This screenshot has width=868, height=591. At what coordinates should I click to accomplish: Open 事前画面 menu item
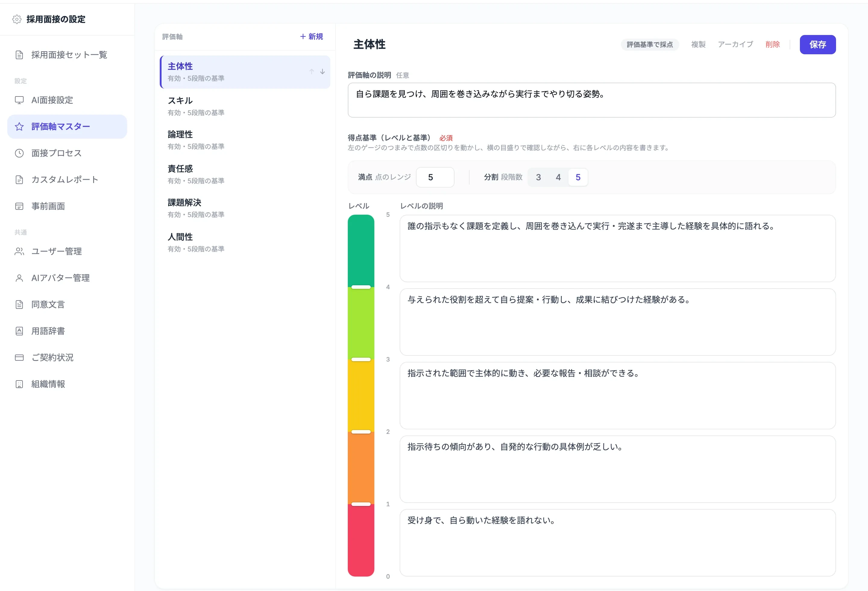[67, 206]
